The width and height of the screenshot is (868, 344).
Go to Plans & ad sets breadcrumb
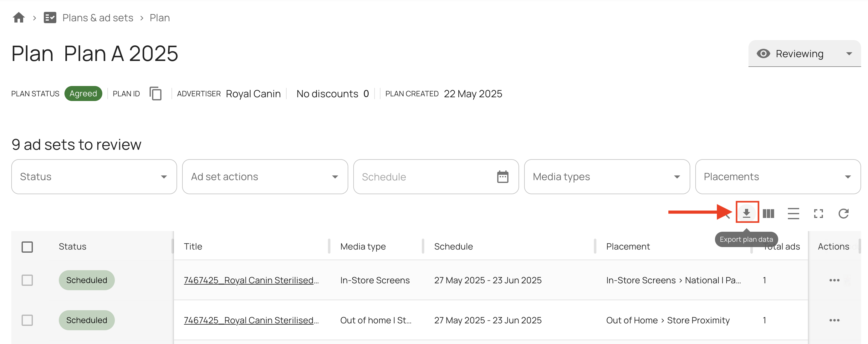(x=98, y=18)
